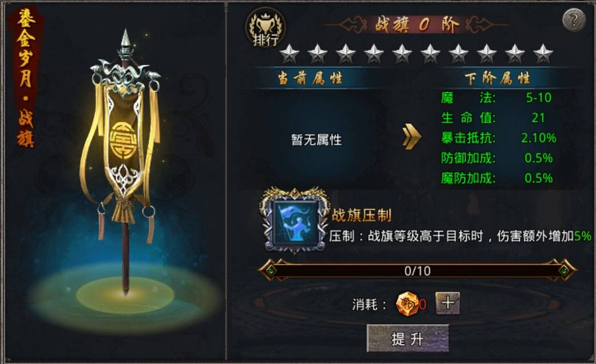Click the tenth silver star

543,54
